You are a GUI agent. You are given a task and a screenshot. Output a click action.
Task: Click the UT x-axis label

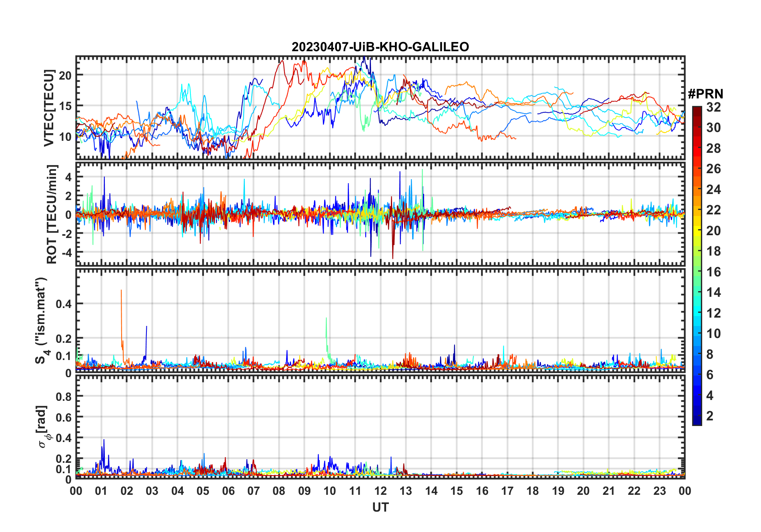coord(380,508)
